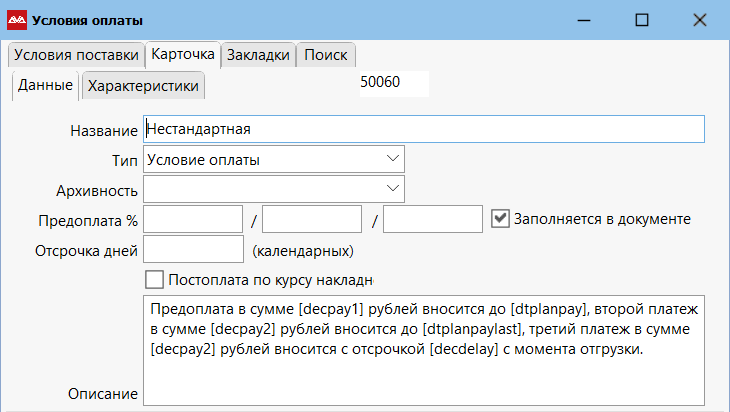Expand the Тип dropdown list
The image size is (730, 412).
[x=391, y=159]
